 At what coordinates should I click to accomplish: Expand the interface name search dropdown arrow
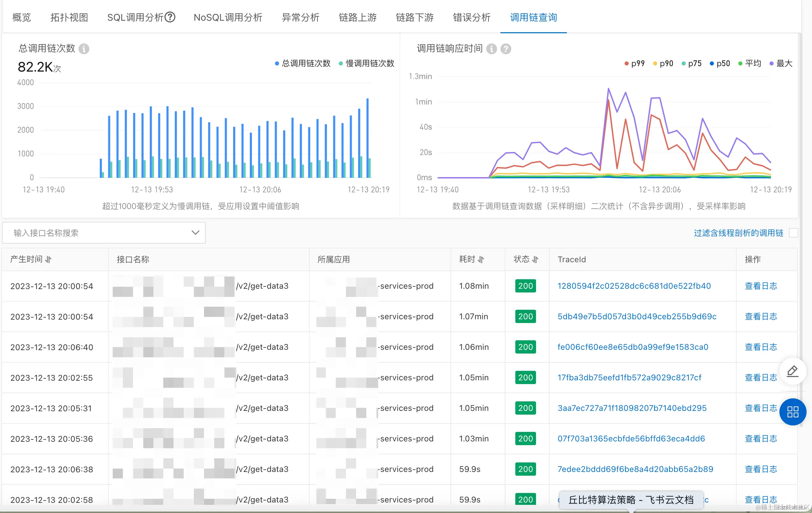[195, 233]
